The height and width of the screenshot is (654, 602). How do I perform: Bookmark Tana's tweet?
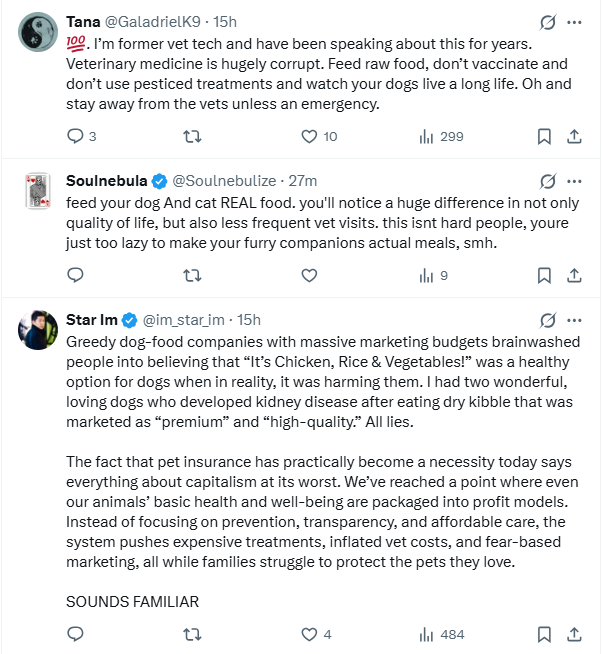pyautogui.click(x=544, y=136)
